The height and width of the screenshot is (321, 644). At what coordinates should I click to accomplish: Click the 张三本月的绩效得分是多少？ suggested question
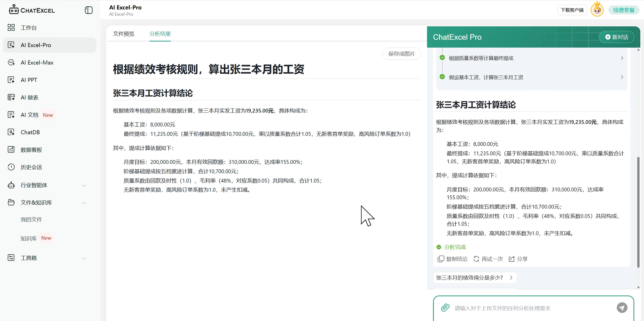click(475, 278)
